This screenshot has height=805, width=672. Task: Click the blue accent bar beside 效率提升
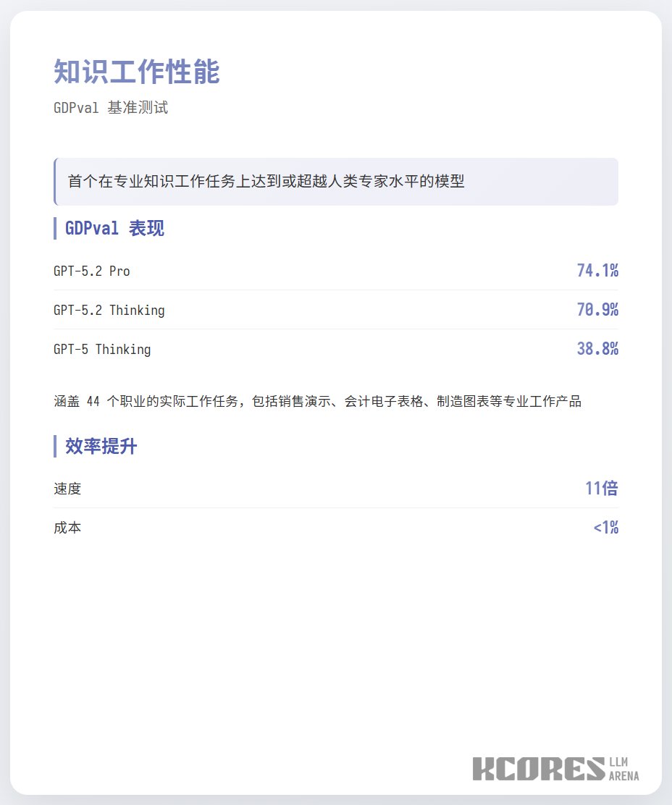pyautogui.click(x=54, y=447)
